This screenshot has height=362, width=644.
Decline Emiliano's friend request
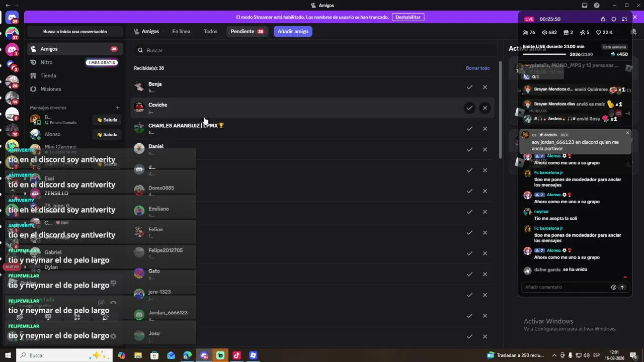coord(485,212)
